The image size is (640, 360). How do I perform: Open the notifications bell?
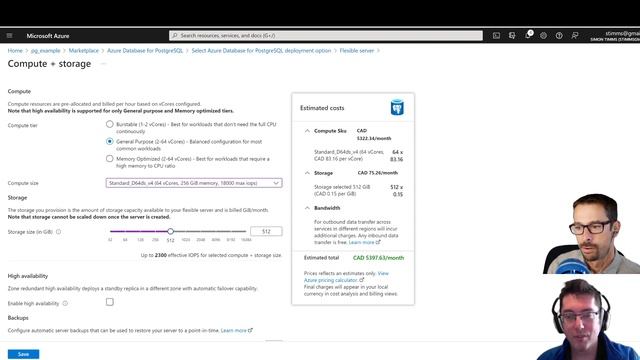coord(528,35)
